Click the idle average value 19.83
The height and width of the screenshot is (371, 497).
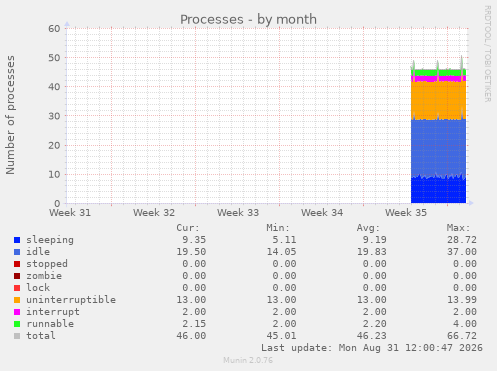372,252
